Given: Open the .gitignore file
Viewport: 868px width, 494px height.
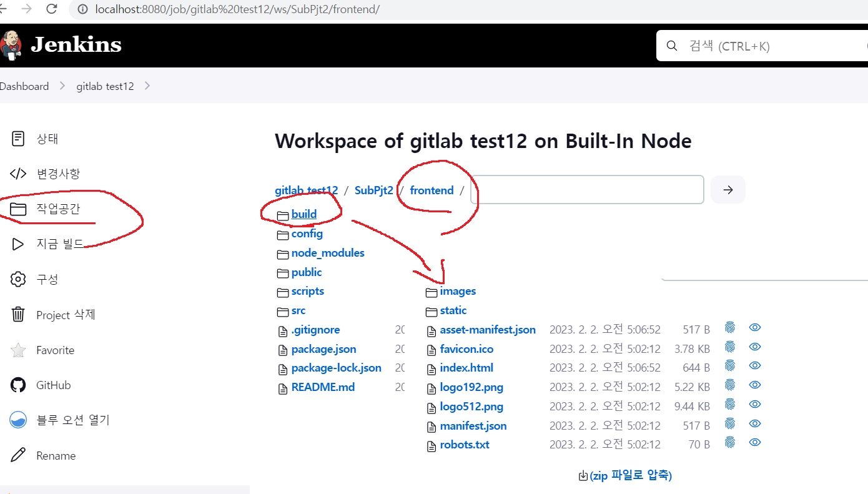Looking at the screenshot, I should point(316,330).
